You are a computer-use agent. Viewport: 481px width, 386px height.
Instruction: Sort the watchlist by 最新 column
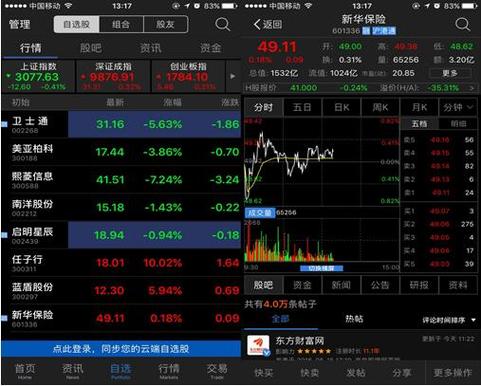pyautogui.click(x=115, y=102)
